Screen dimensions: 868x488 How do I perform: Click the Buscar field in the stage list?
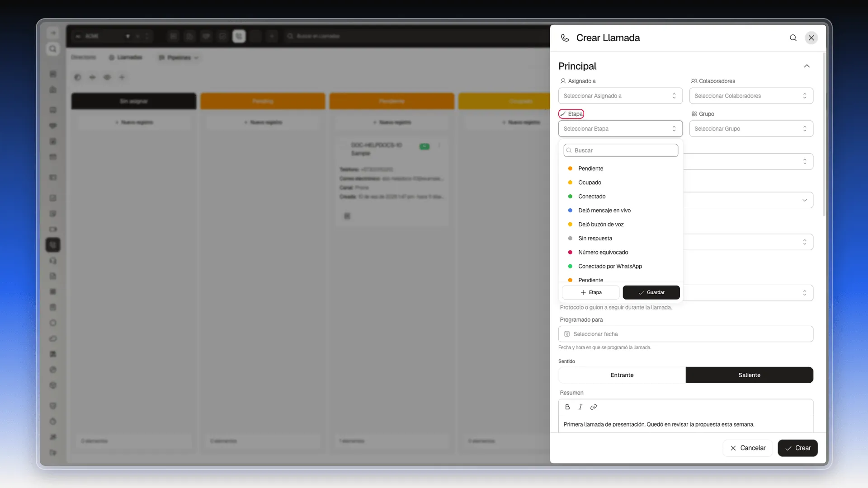[621, 150]
